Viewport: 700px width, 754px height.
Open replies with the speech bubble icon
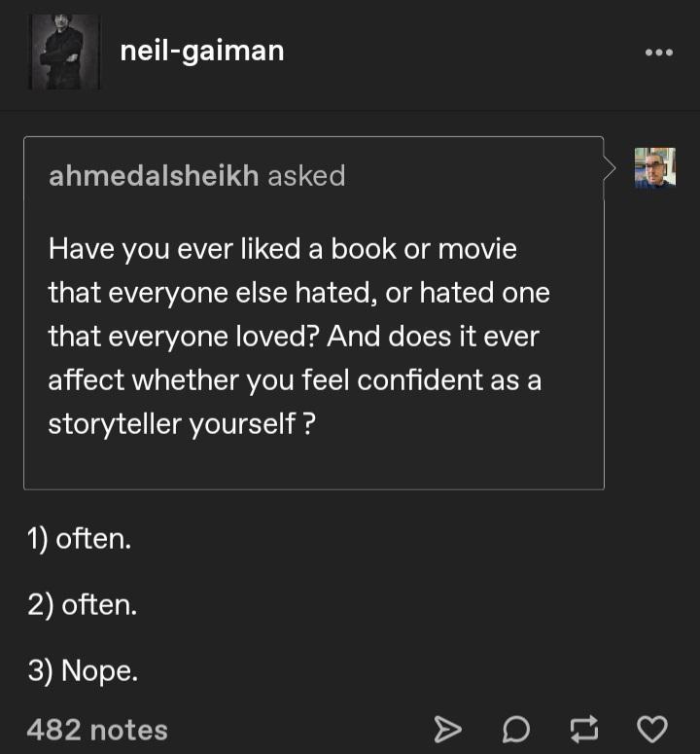[517, 728]
